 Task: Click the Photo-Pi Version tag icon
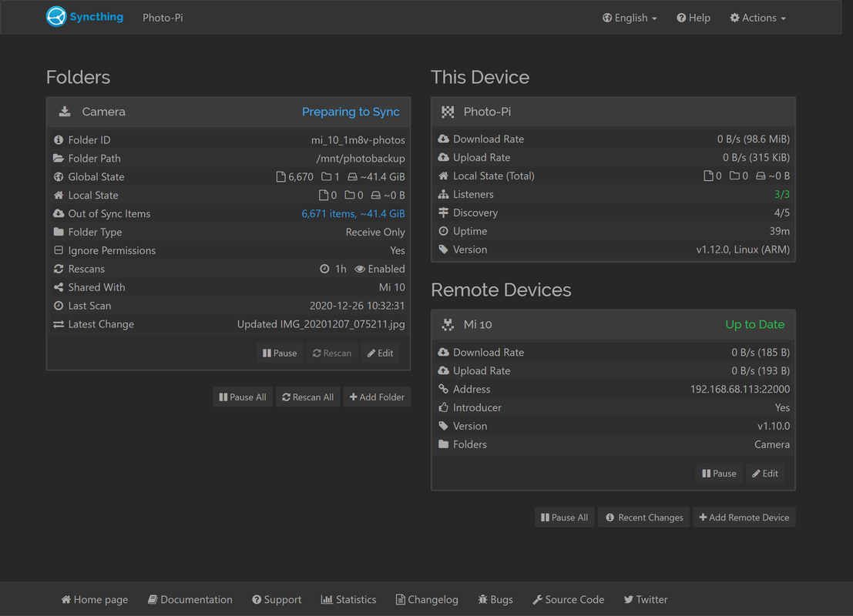point(443,249)
